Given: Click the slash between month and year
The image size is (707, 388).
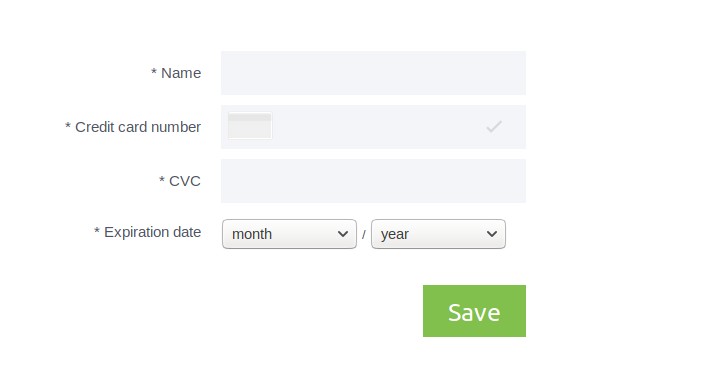Looking at the screenshot, I should click(x=364, y=235).
